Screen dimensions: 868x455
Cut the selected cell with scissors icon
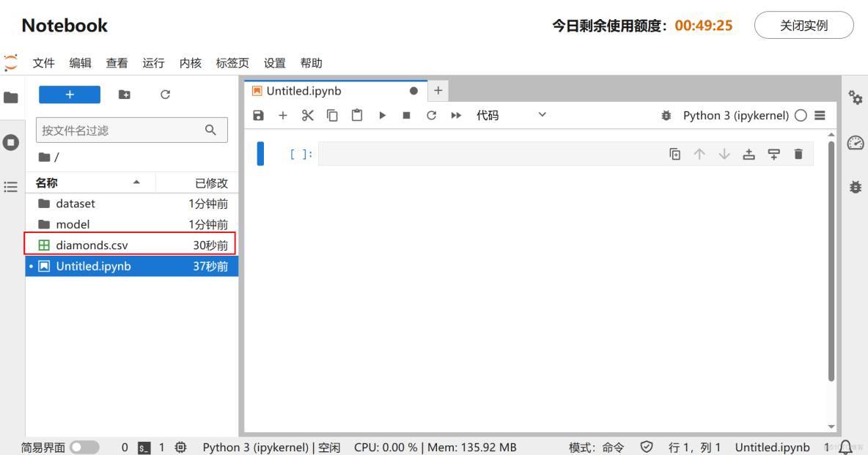[x=307, y=115]
